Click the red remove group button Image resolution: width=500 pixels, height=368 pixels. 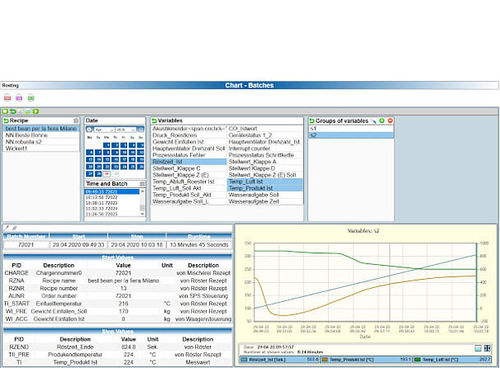click(x=390, y=121)
